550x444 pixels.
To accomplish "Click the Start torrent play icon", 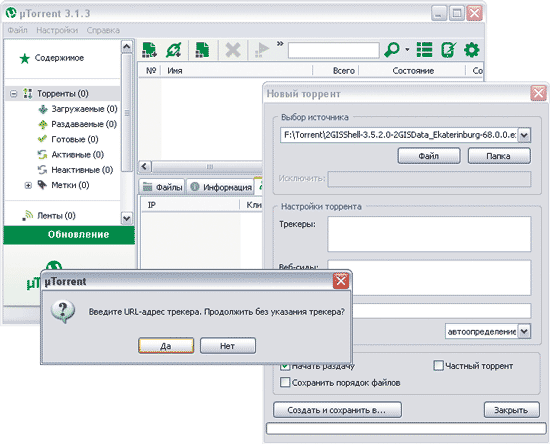I will coord(262,50).
